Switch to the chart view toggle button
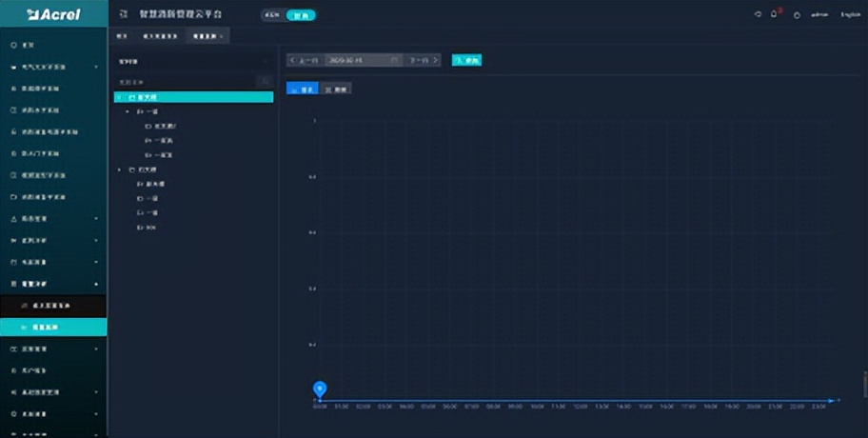 302,89
